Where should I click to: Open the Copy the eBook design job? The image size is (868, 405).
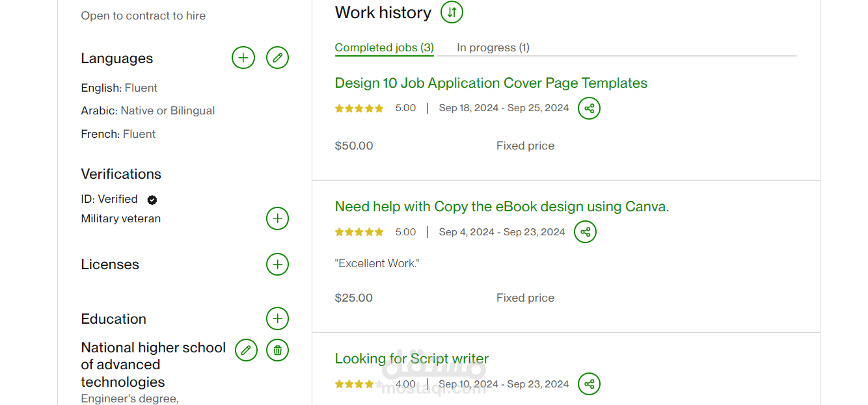(502, 207)
